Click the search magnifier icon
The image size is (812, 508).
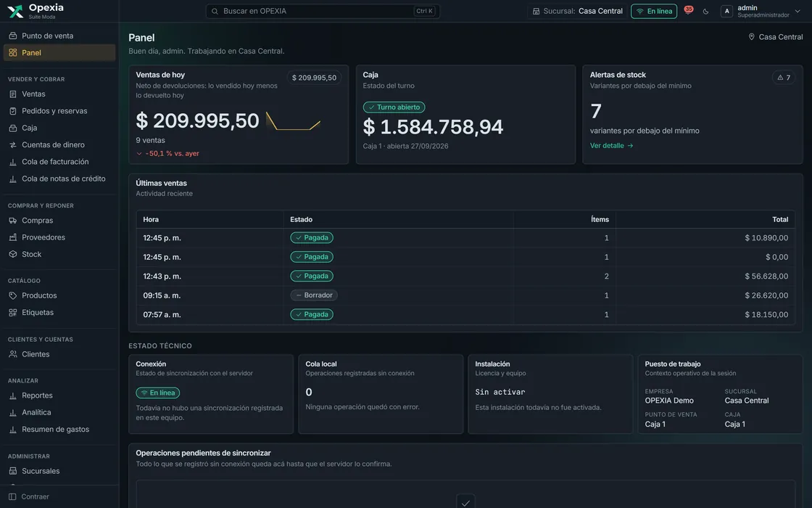[x=215, y=11]
